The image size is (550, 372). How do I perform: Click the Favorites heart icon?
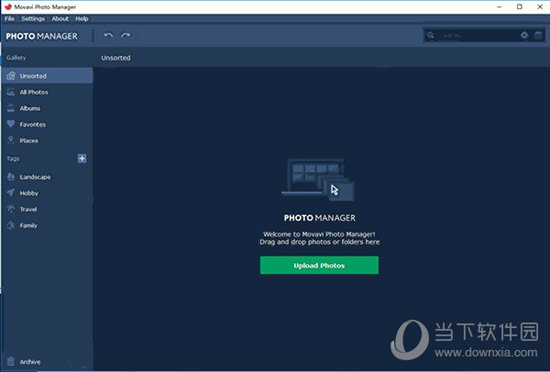click(11, 124)
